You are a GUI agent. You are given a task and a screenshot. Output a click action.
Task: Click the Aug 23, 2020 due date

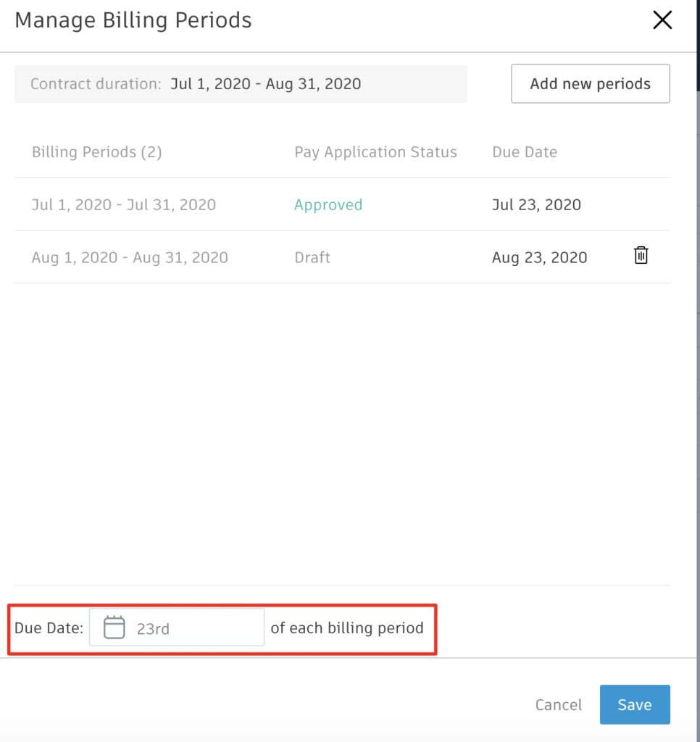(x=540, y=257)
